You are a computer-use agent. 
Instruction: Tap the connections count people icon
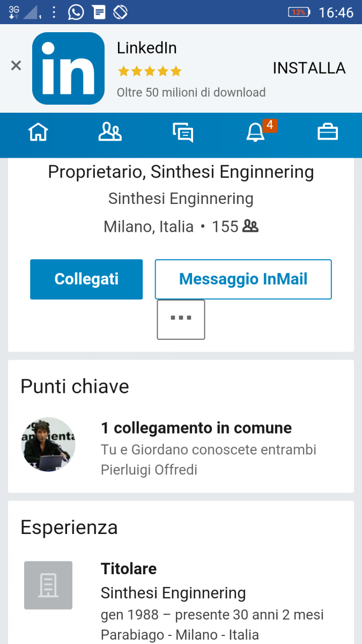coord(250,226)
